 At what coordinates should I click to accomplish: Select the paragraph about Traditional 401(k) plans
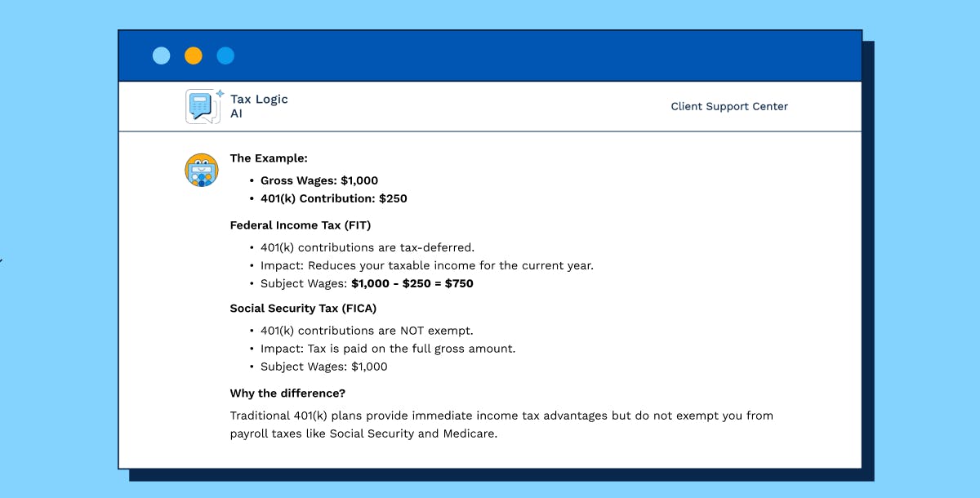coord(501,424)
